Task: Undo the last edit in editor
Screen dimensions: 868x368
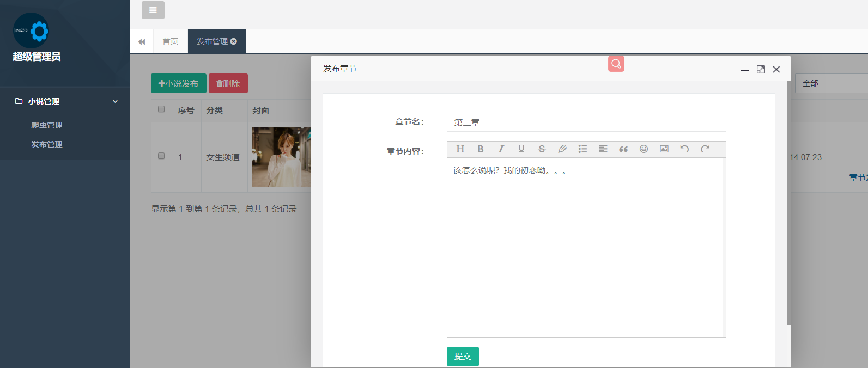Action: pyautogui.click(x=684, y=149)
